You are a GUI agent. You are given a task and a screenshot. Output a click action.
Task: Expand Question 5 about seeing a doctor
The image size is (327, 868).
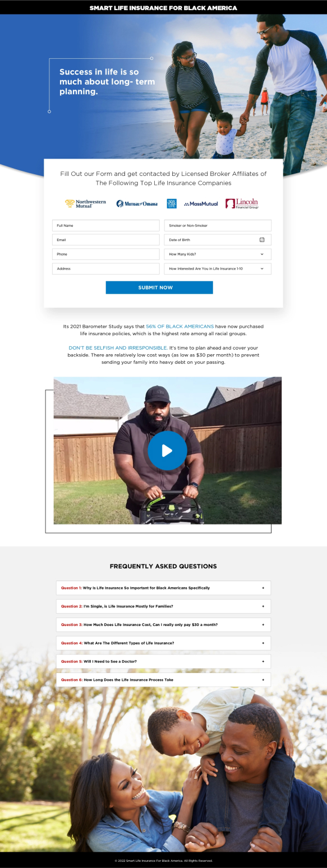pyautogui.click(x=163, y=661)
